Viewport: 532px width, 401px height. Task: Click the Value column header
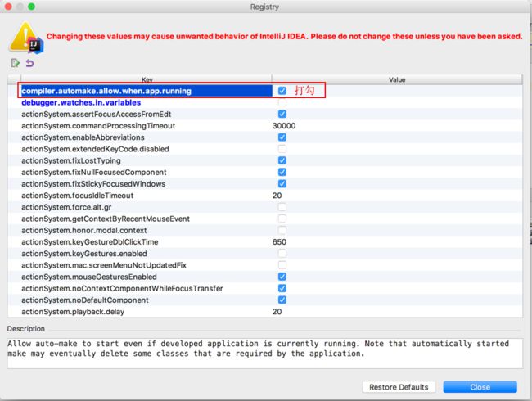pos(397,79)
